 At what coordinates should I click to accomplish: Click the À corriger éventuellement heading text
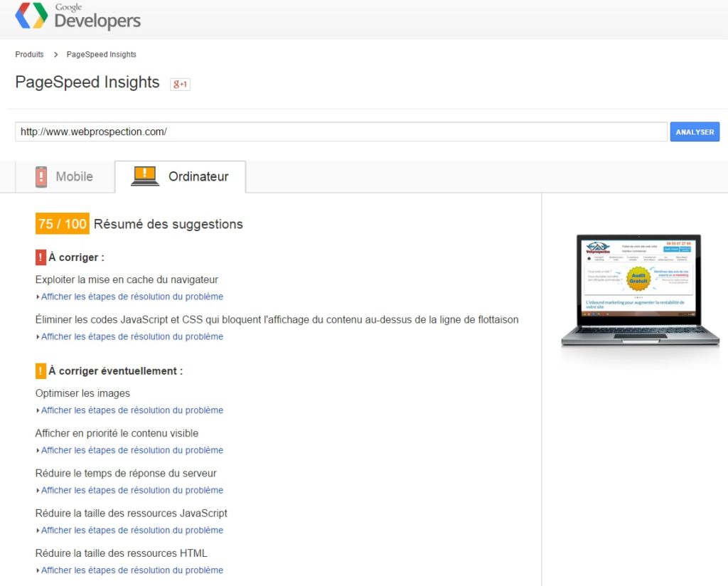pyautogui.click(x=116, y=371)
